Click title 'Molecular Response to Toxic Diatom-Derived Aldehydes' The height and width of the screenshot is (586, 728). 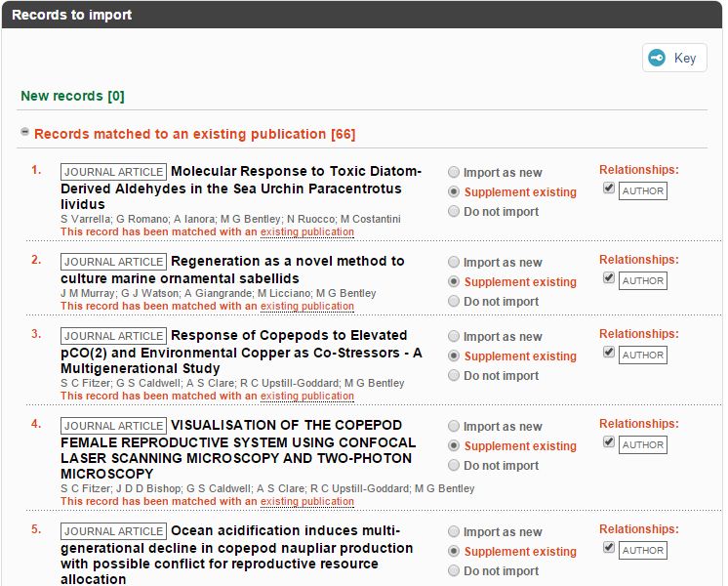(241, 188)
